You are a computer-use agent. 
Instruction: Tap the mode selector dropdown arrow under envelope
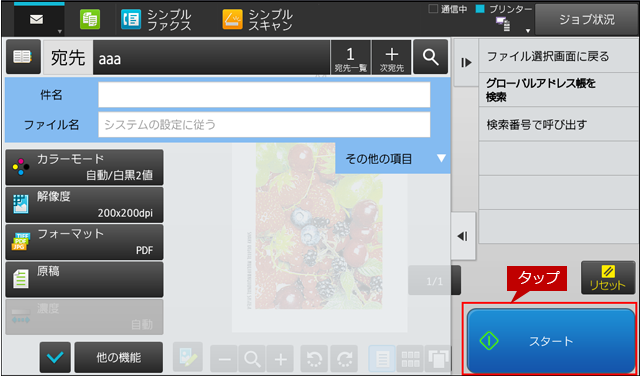click(x=60, y=31)
